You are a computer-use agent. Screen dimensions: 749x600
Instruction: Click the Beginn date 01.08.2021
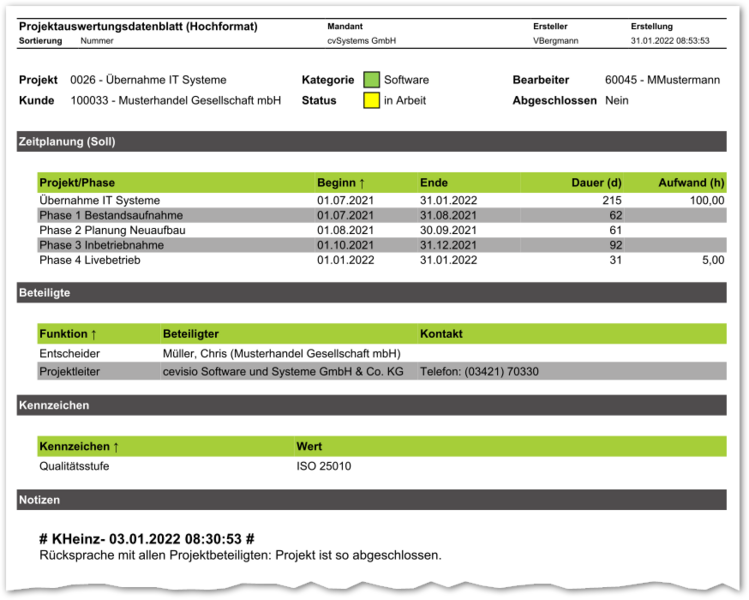click(x=345, y=230)
